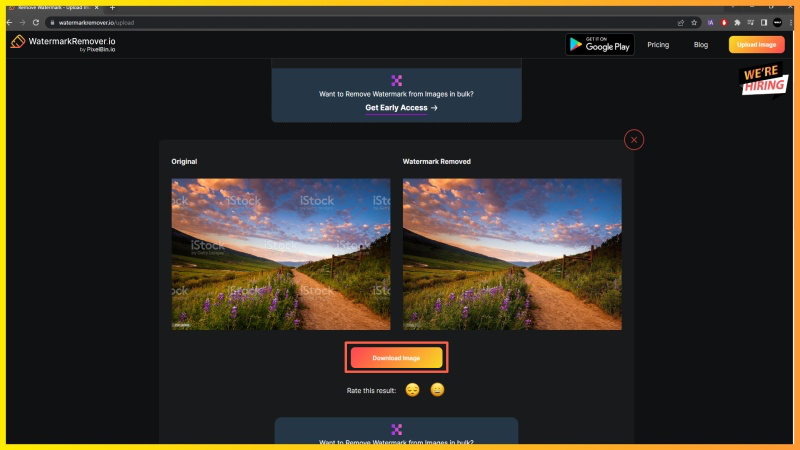Click the purple bulk icon in bottom banner

(396, 429)
